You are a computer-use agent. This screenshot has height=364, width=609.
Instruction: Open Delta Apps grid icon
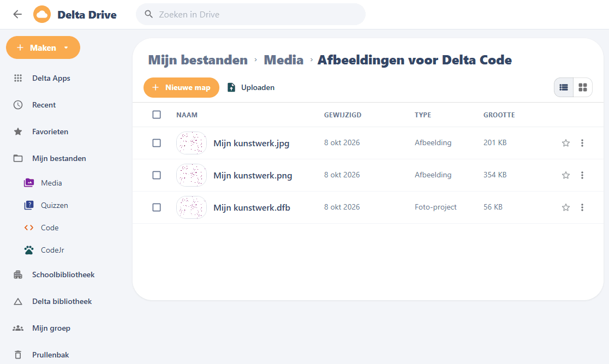18,78
